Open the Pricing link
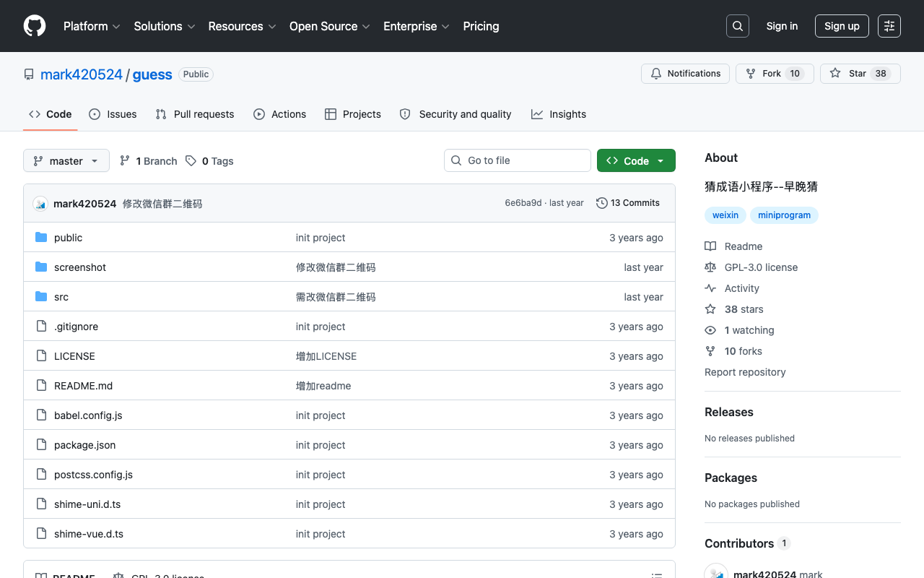The height and width of the screenshot is (578, 924). [481, 26]
